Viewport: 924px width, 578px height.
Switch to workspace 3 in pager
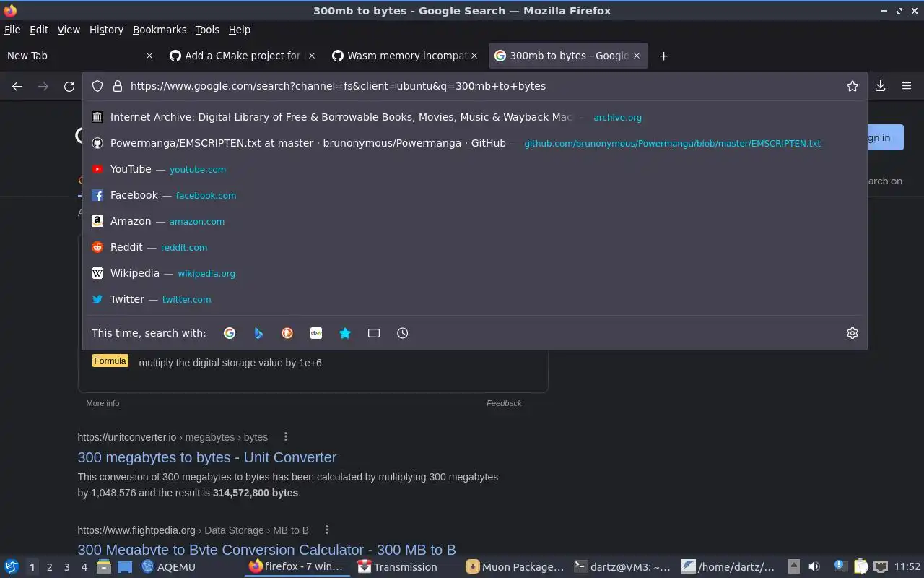coord(67,567)
